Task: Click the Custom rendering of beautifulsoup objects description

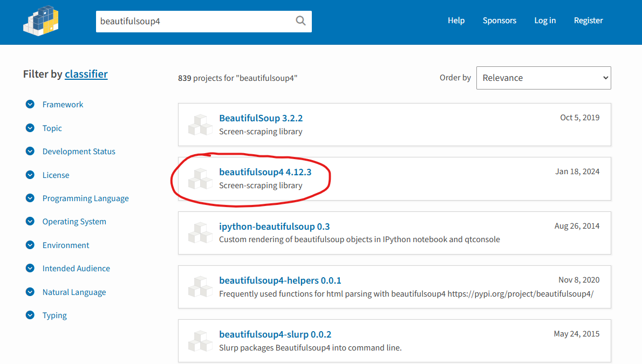Action: 359,239
